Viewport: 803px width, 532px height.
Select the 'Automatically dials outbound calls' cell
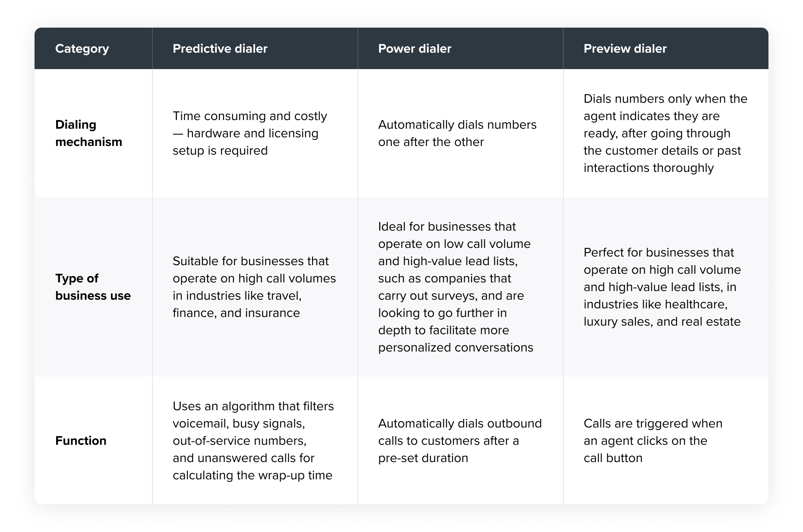coord(460,440)
